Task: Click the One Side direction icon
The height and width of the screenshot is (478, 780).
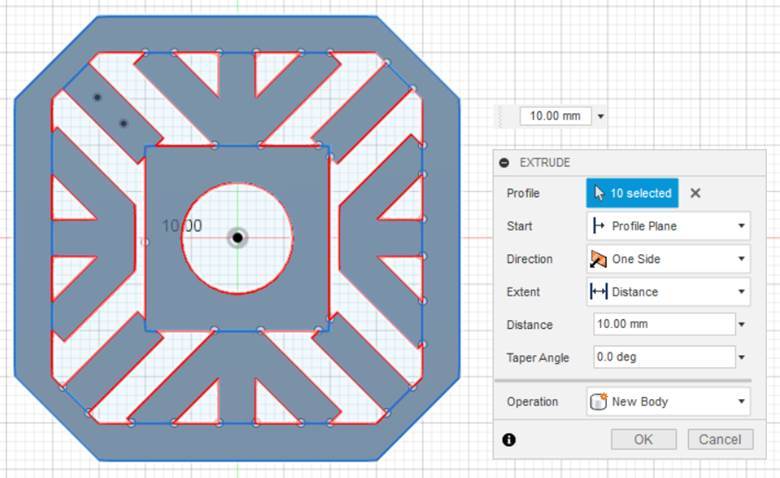Action: click(x=598, y=259)
